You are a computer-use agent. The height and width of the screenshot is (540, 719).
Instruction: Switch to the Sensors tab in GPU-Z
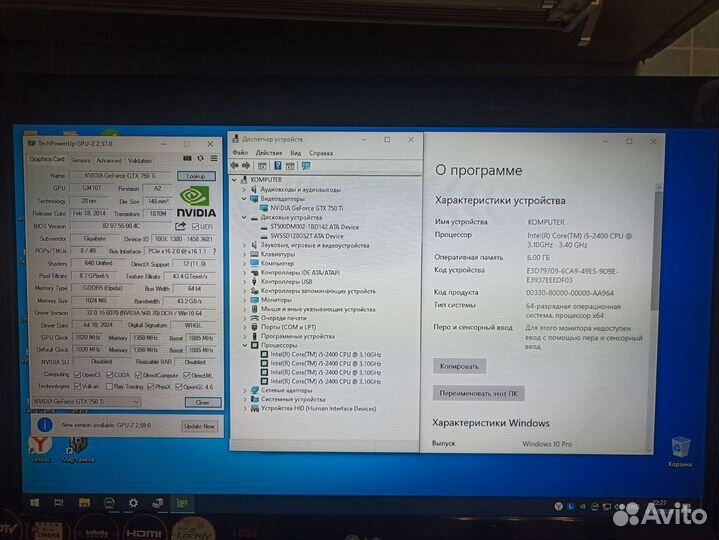tap(80, 160)
